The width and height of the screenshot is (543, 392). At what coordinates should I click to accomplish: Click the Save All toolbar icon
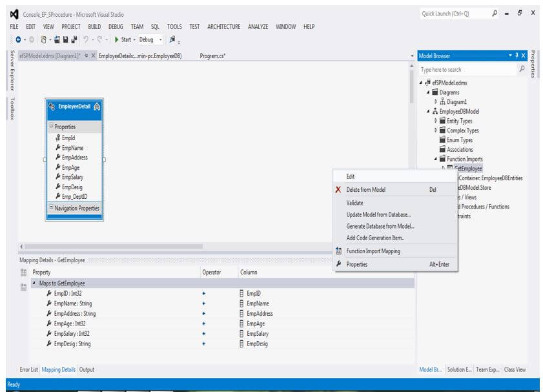pyautogui.click(x=75, y=40)
